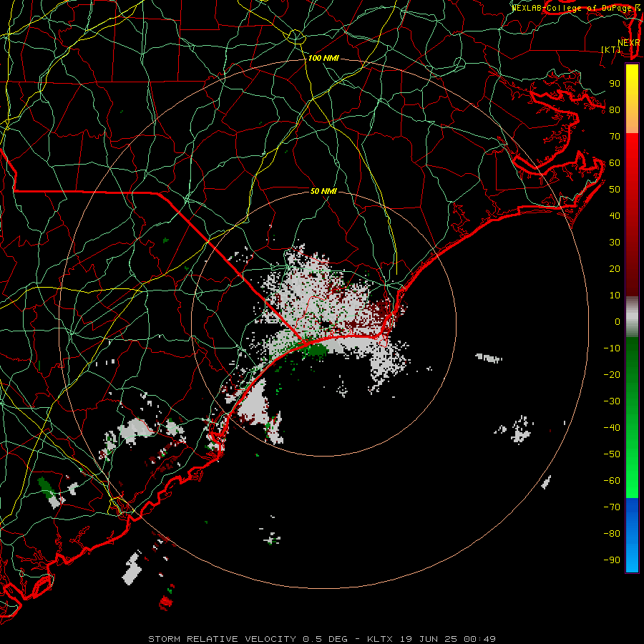
Task: Click the -90 label on velocity scale
Action: point(612,560)
